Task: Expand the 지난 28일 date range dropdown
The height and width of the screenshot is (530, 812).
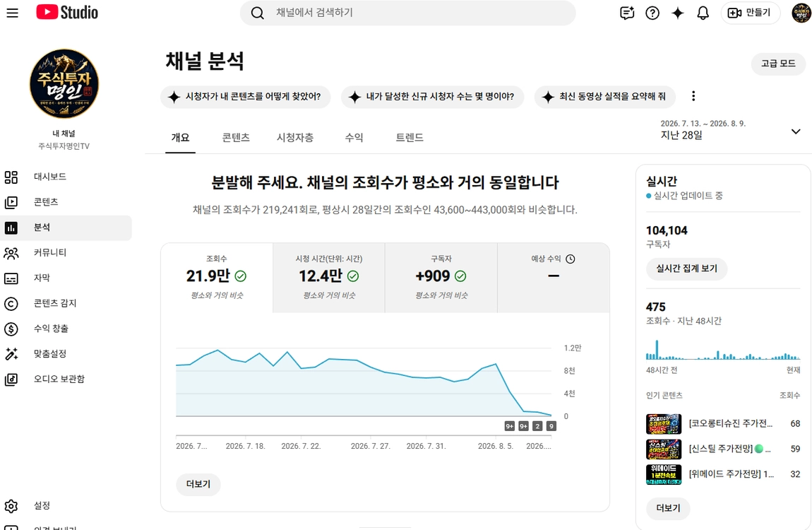Action: (x=796, y=131)
